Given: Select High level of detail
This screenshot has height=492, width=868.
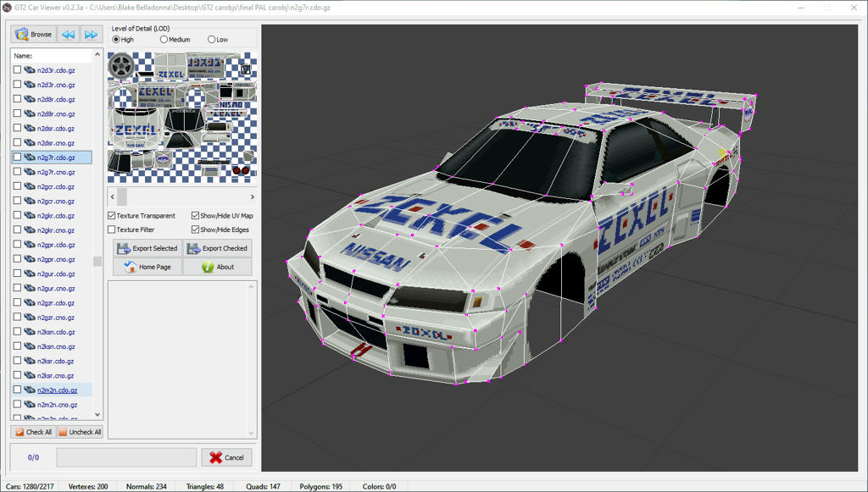Looking at the screenshot, I should pyautogui.click(x=123, y=40).
